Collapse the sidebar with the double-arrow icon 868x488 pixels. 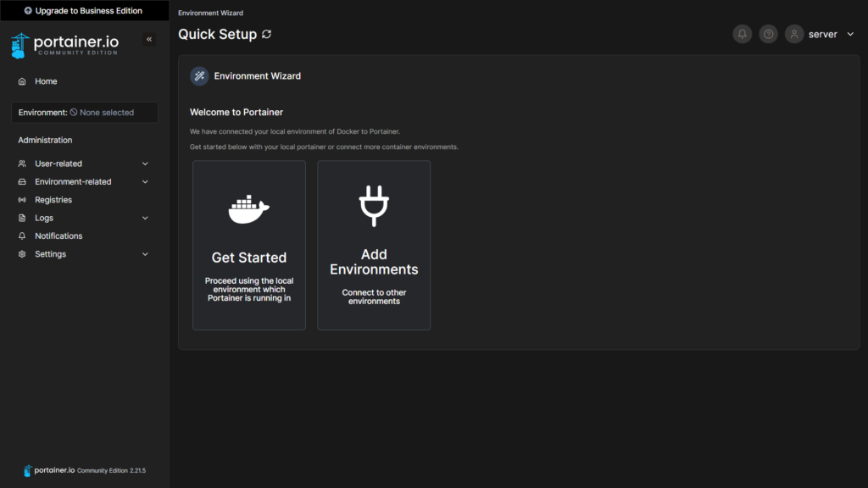click(149, 39)
